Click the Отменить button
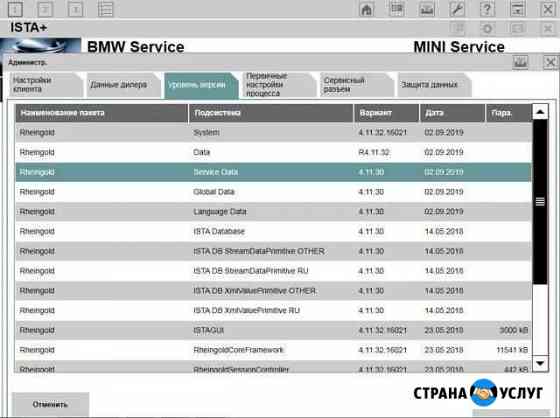560x418 pixels. (50, 404)
